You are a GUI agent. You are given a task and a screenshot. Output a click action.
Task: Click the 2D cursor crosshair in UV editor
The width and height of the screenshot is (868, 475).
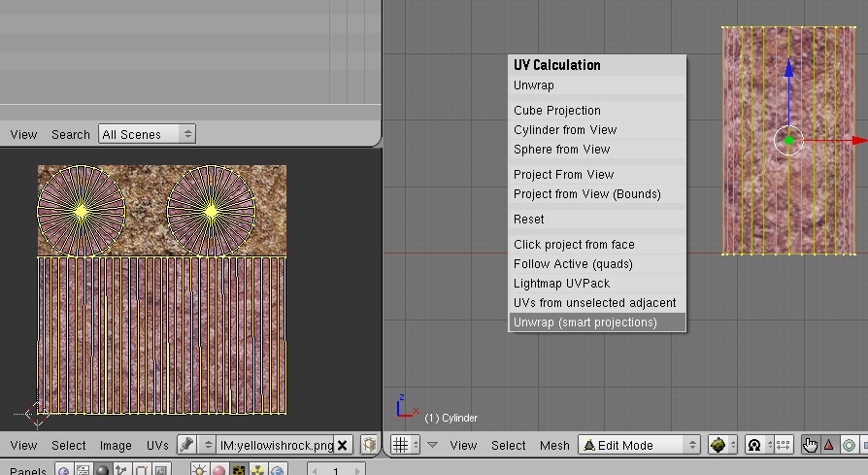(x=37, y=414)
